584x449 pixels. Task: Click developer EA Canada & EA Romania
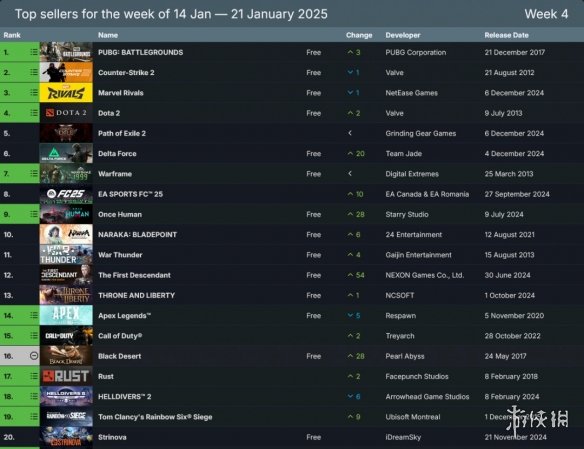point(427,194)
